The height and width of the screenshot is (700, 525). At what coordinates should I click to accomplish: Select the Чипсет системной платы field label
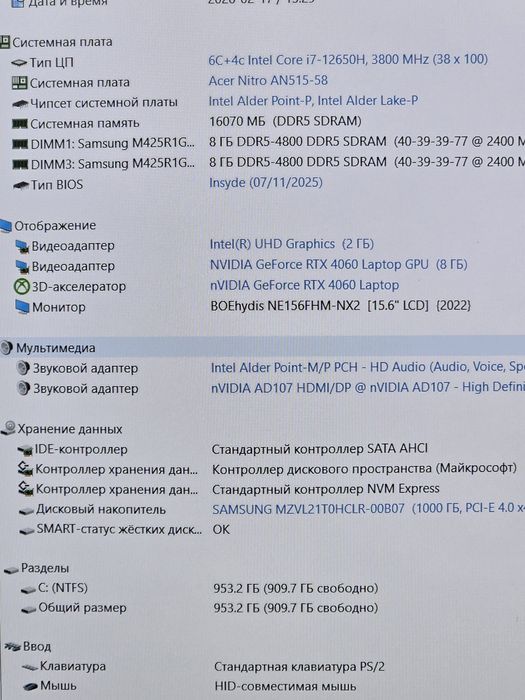(104, 103)
